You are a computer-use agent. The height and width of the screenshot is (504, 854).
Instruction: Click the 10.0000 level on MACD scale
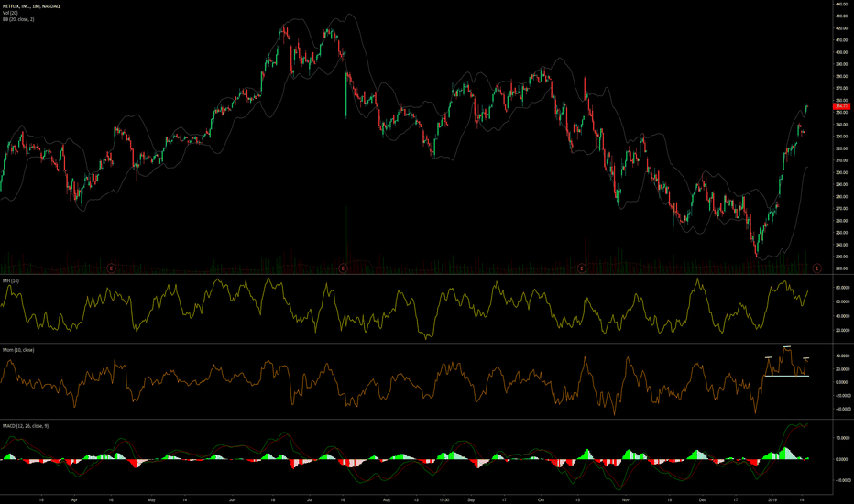coord(842,437)
